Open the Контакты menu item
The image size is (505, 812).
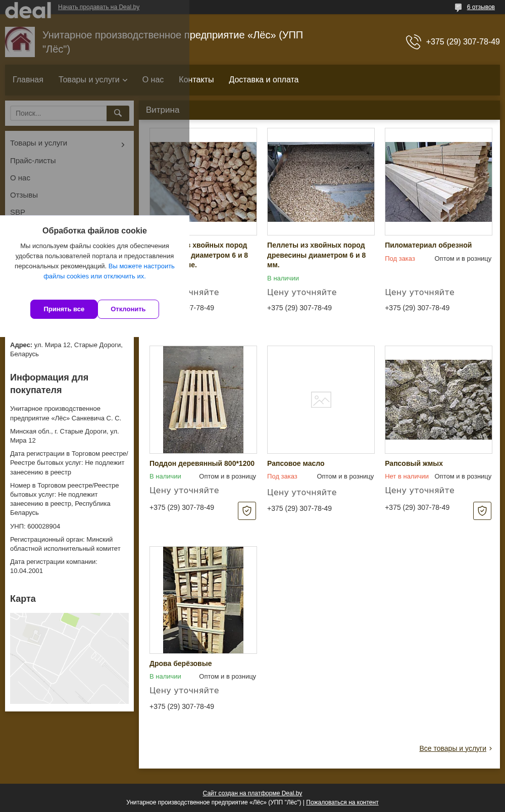[x=196, y=80]
